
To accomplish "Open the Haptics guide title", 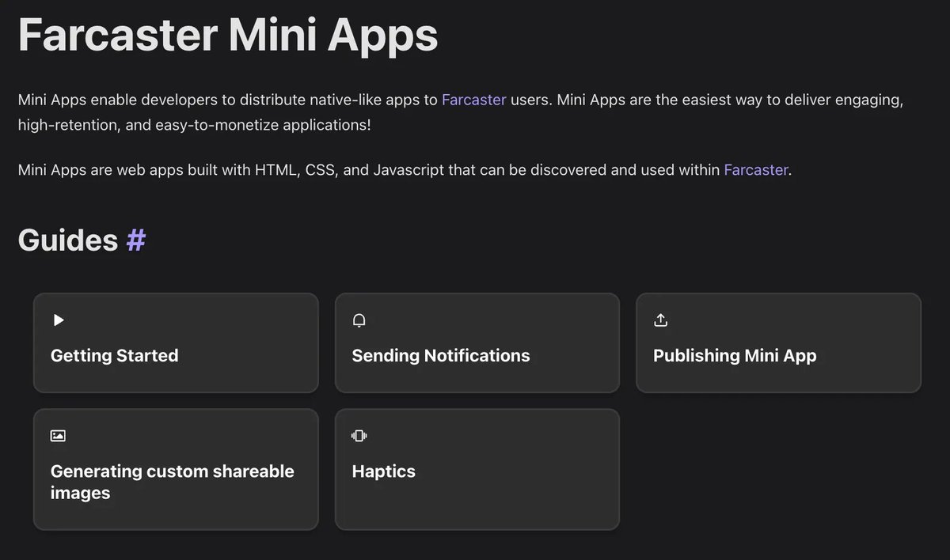I will click(x=383, y=471).
